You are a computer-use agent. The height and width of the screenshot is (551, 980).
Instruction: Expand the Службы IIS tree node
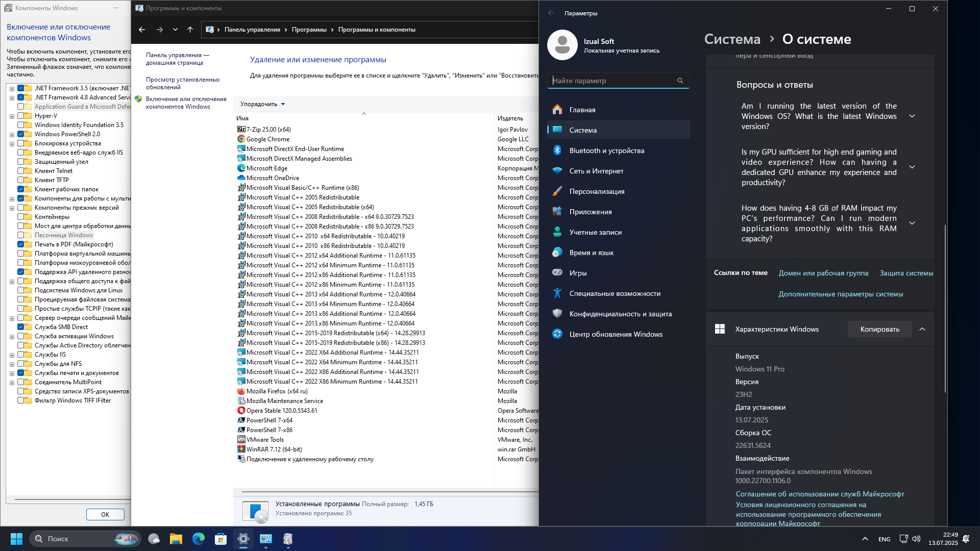12,355
